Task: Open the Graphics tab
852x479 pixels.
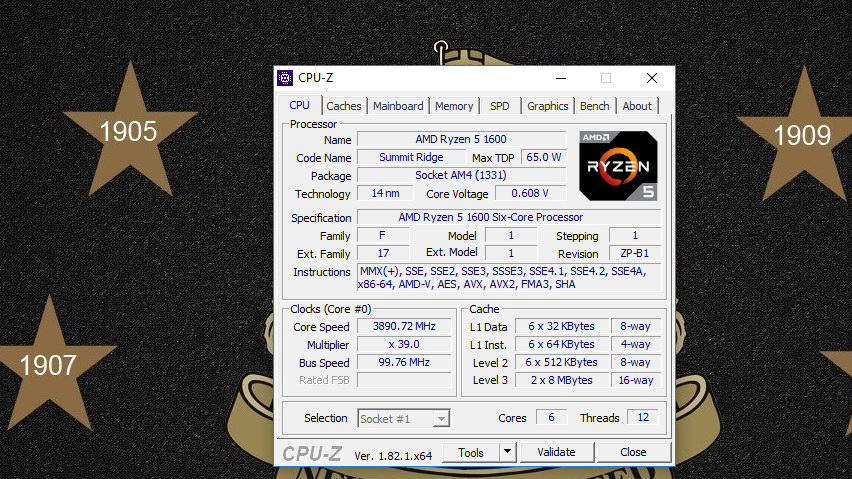Action: (x=547, y=106)
